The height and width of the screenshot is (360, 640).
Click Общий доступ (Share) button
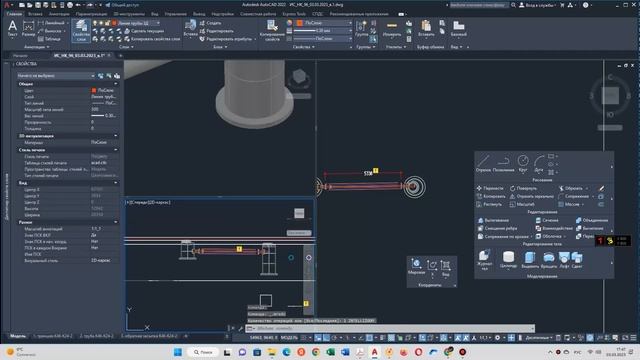click(122, 5)
